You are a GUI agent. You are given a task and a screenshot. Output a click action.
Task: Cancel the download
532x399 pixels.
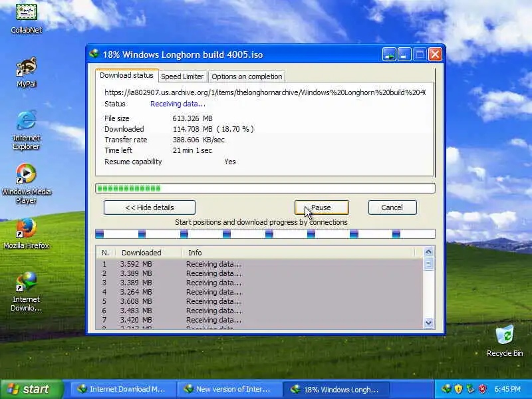pos(392,207)
